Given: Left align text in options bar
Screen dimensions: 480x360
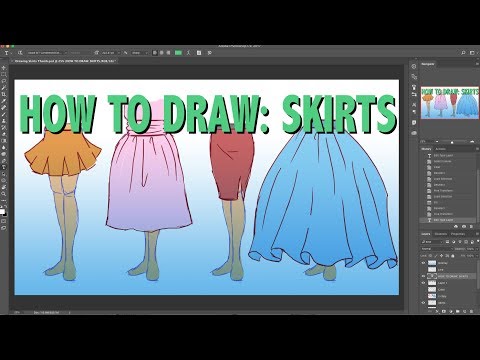Looking at the screenshot, I should point(155,53).
